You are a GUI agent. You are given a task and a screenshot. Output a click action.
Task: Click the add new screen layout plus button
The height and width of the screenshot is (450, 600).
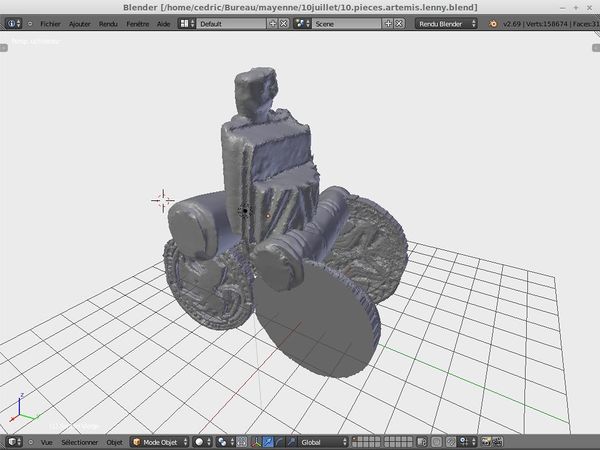(x=273, y=22)
